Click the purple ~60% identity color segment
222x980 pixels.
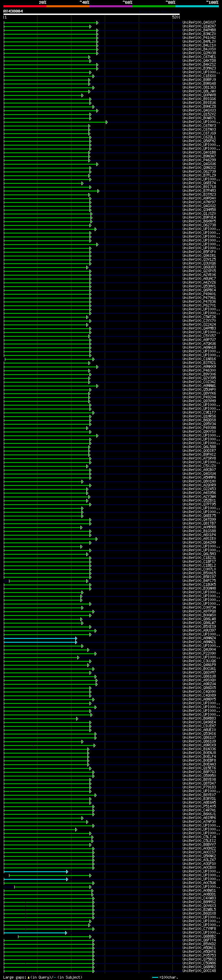[x=111, y=6]
